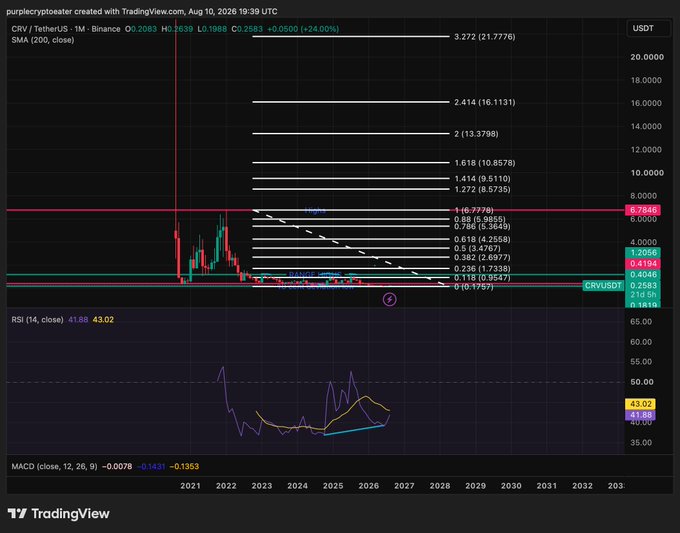Click the 2027 label on time axis
The image size is (680, 533).
tap(404, 486)
